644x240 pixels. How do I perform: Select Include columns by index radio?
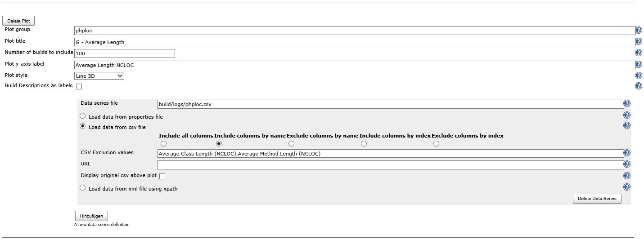click(x=364, y=144)
